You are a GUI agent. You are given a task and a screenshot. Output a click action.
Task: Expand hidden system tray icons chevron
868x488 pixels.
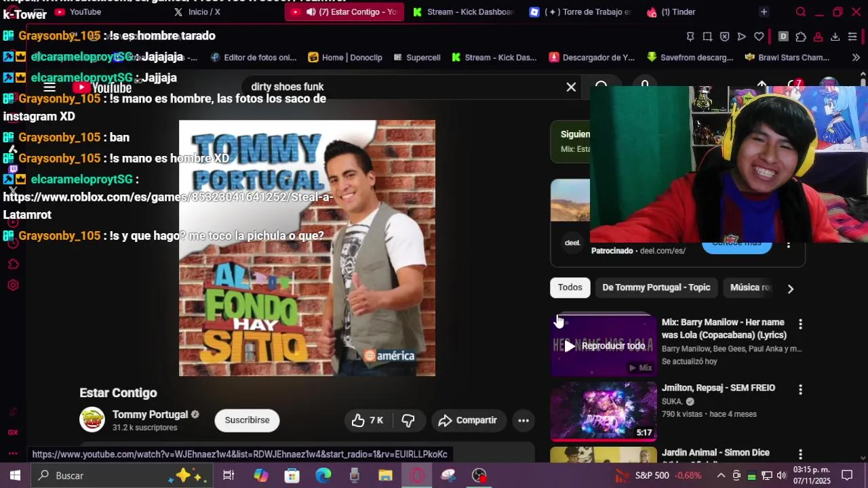721,475
